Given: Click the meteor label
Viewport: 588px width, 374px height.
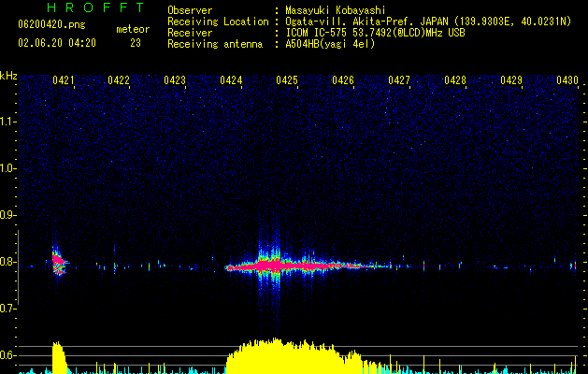Looking at the screenshot, I should click(133, 29).
